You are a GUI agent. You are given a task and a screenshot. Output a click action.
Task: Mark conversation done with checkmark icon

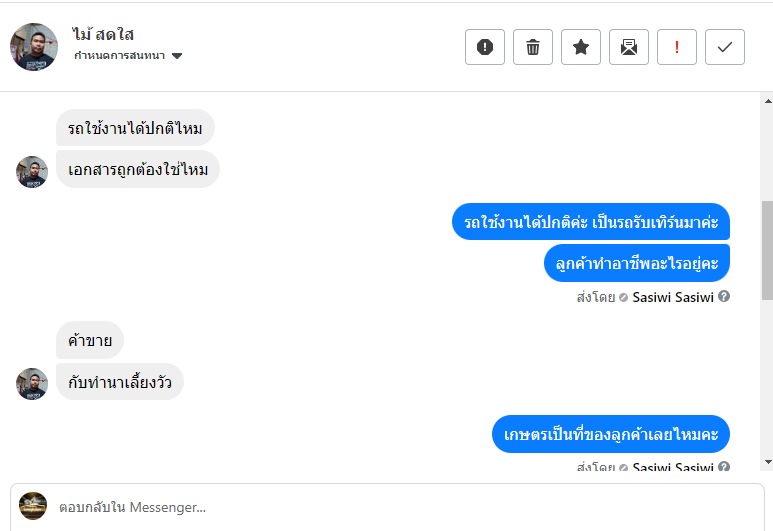(x=725, y=47)
